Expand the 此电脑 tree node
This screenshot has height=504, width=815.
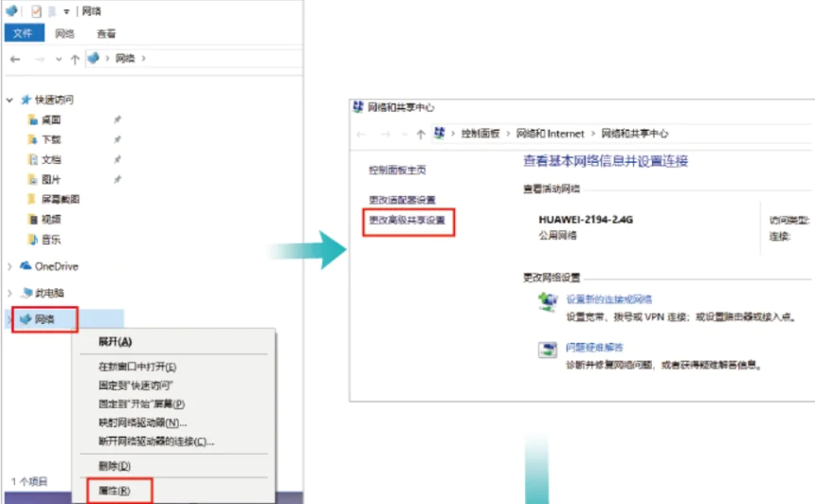tap(9, 293)
